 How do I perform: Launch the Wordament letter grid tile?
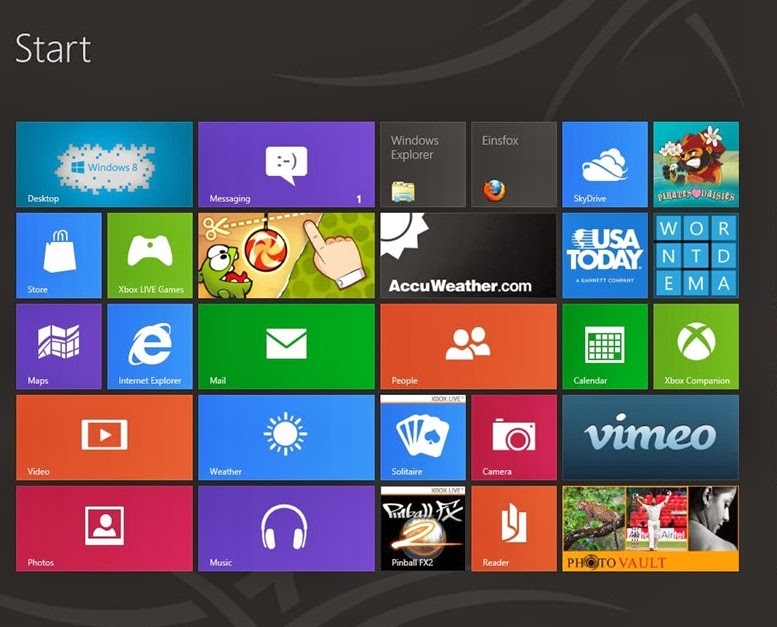[696, 255]
